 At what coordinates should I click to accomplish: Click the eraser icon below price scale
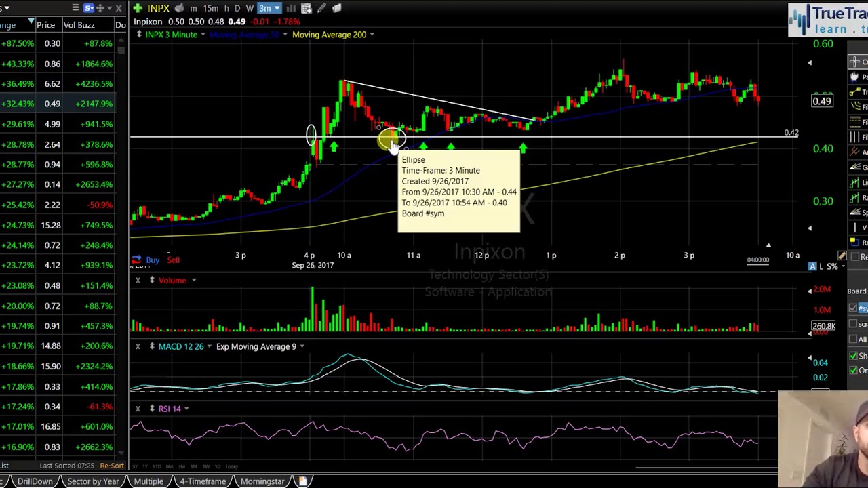tap(842, 256)
